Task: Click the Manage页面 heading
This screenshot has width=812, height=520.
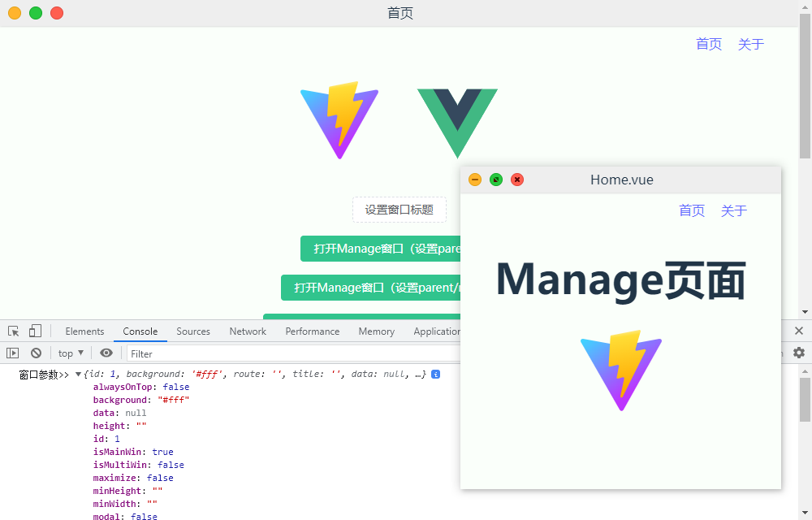Action: click(x=621, y=280)
